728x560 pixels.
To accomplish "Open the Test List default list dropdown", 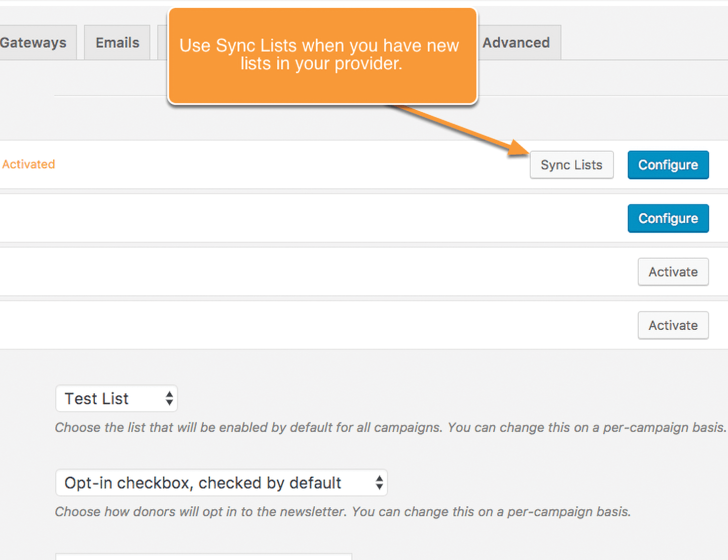I will click(116, 399).
